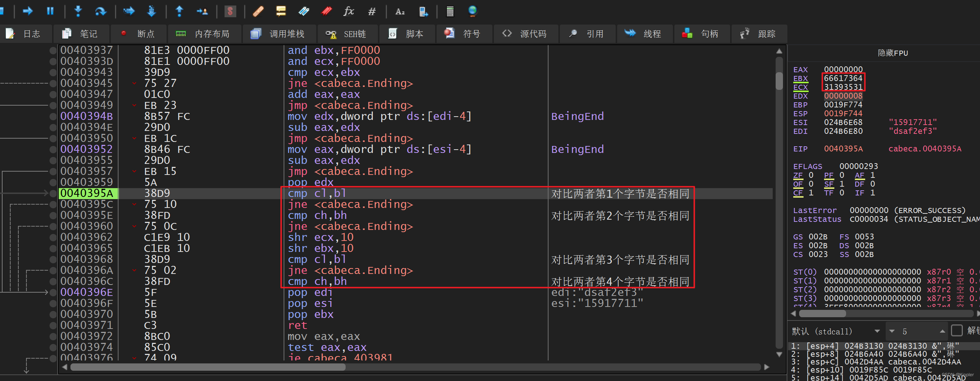The image size is (980, 381).
Task: Click the disassembly scrollbar up arrow
Action: coord(779,51)
